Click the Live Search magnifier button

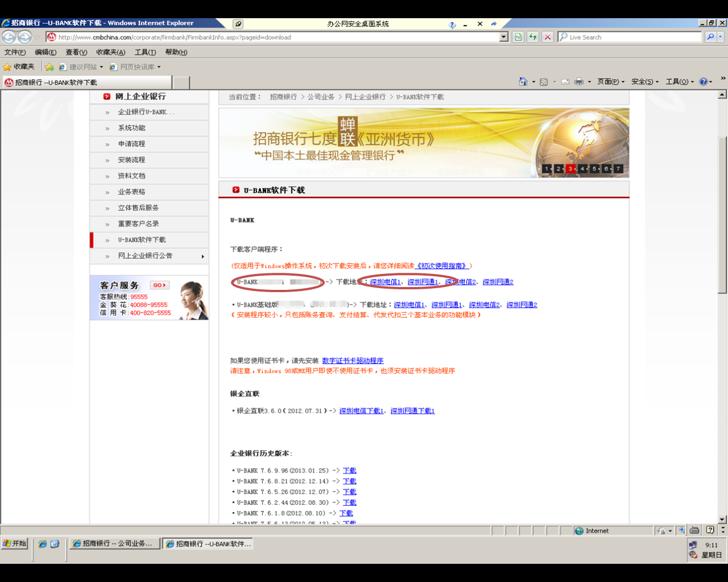710,37
